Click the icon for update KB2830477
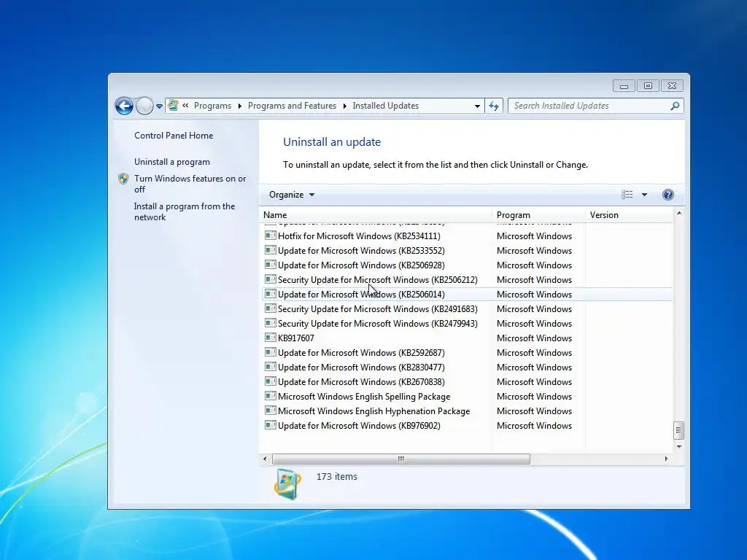This screenshot has width=747, height=560. (271, 367)
